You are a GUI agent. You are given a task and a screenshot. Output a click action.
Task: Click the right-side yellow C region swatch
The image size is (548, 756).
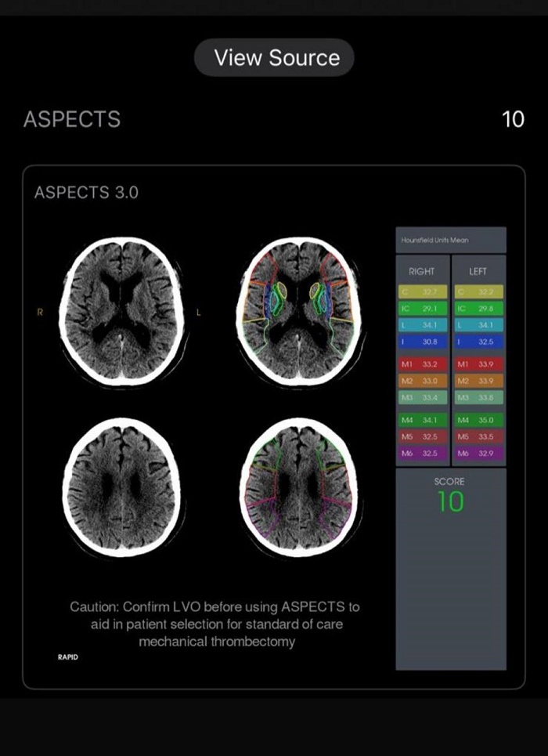tap(423, 291)
